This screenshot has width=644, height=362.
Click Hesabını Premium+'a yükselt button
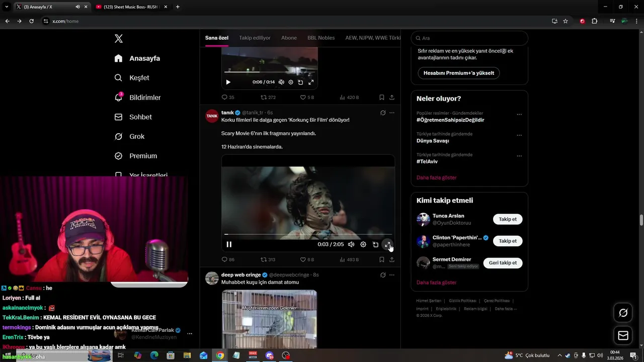tap(459, 73)
